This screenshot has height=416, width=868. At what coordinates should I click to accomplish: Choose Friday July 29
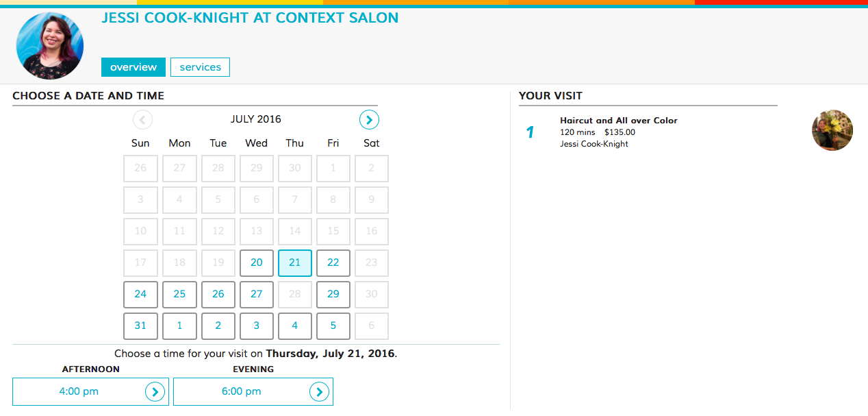[333, 295]
